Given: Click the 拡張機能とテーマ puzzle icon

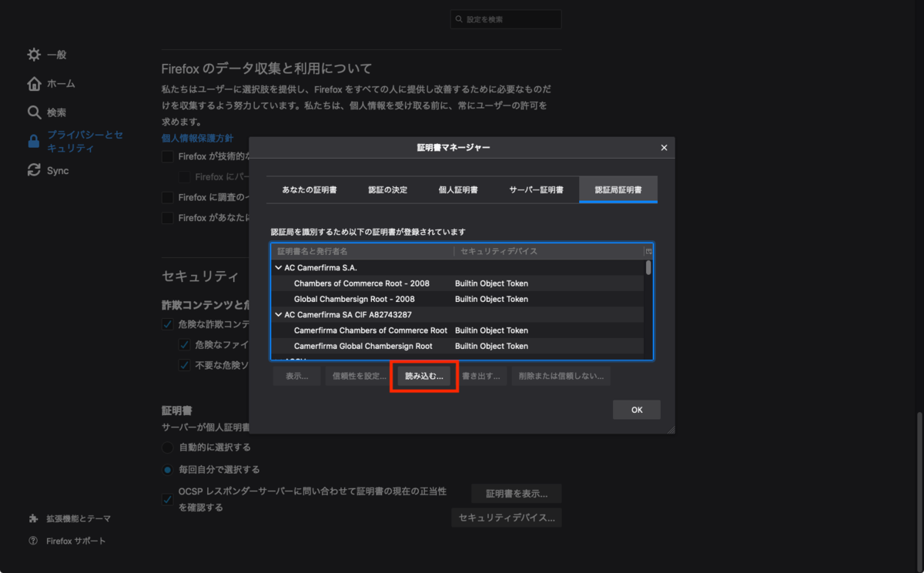Looking at the screenshot, I should [x=33, y=518].
